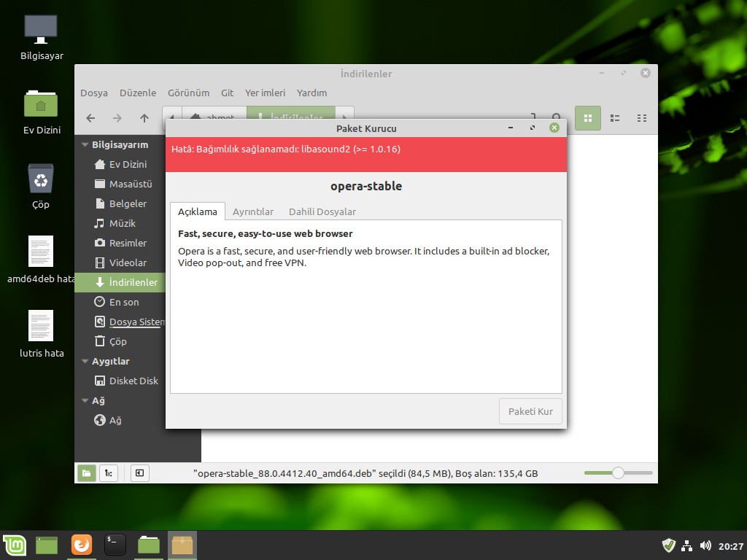Select the amd64deb hata text file
The image size is (747, 560).
(41, 260)
